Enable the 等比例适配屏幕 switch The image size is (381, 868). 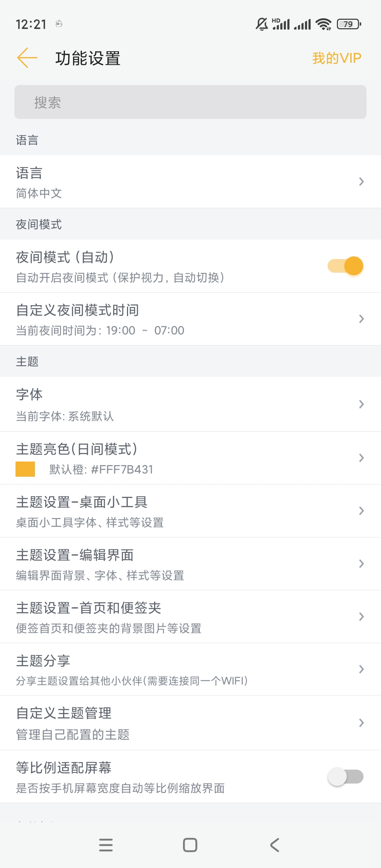click(345, 777)
